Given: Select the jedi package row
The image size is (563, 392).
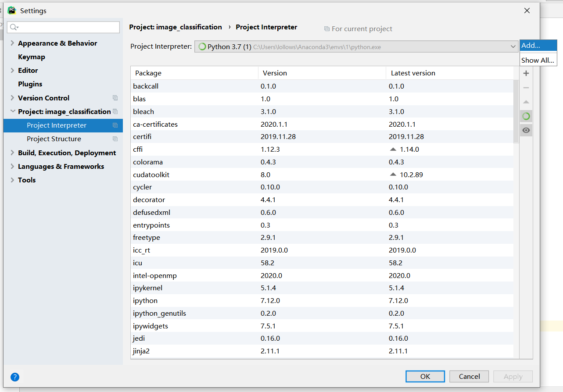Looking at the screenshot, I should point(322,339).
